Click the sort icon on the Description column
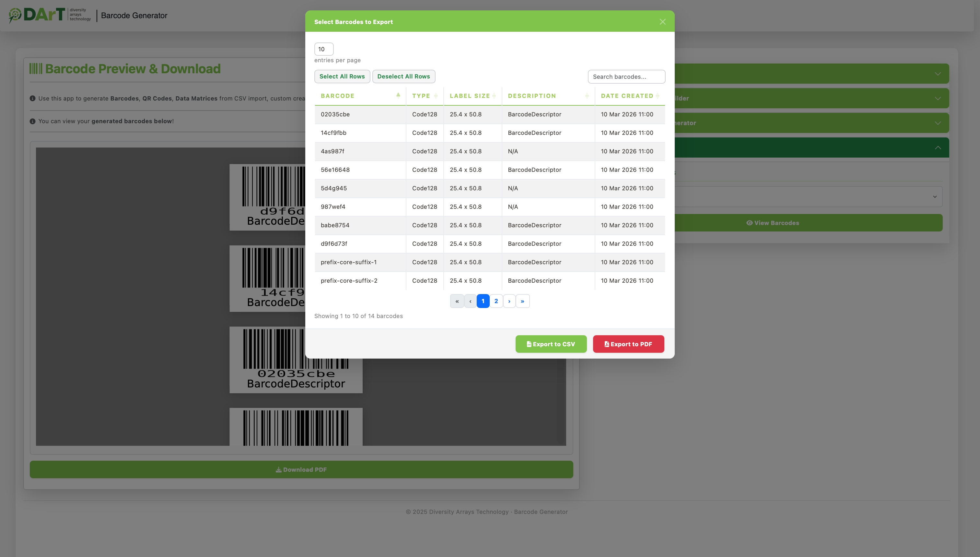This screenshot has width=980, height=557. (x=588, y=96)
